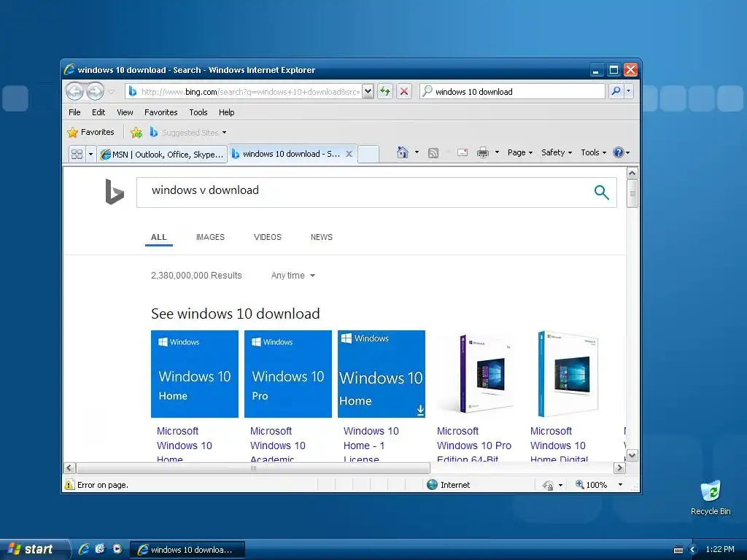Go forward with the browser Forward arrow
Image resolution: width=747 pixels, height=560 pixels.
(96, 91)
